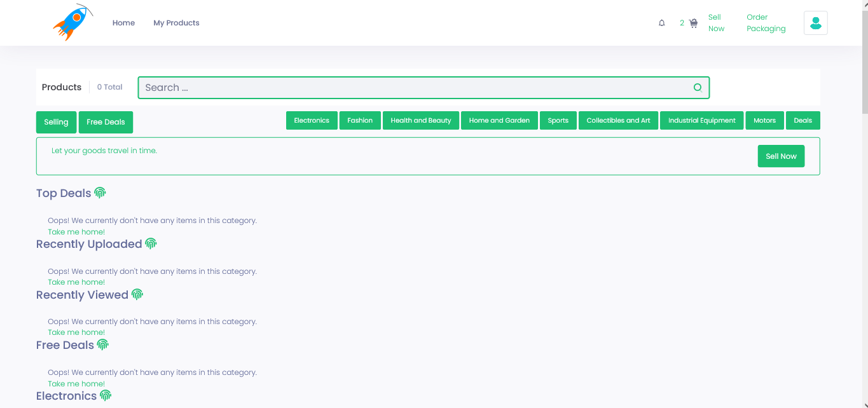Click the rocket logo icon
868x408 pixels.
click(72, 23)
